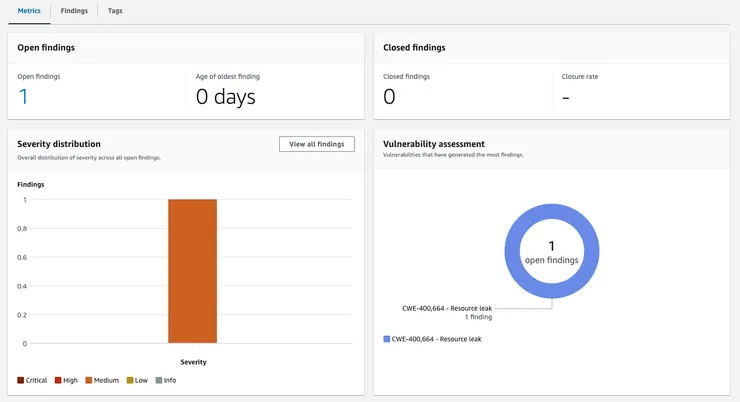Click the Critical severity legend swatch
Viewport: 740px width, 402px height.
pos(21,380)
